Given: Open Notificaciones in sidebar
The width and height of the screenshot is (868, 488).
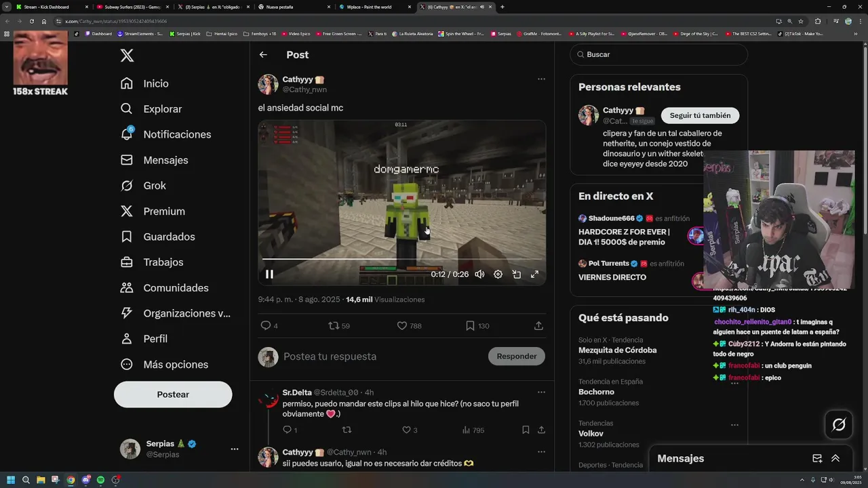Looking at the screenshot, I should pos(165,134).
